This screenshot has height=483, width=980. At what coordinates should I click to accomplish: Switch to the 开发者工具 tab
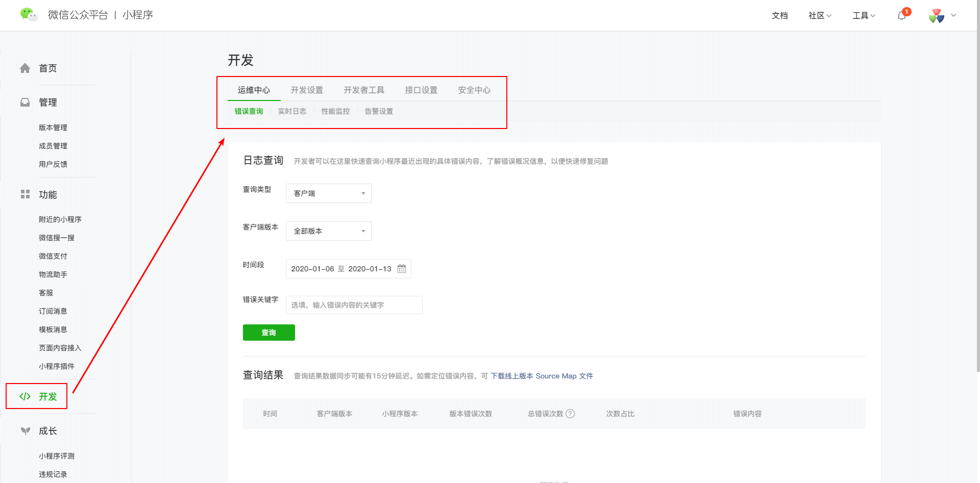tap(364, 90)
